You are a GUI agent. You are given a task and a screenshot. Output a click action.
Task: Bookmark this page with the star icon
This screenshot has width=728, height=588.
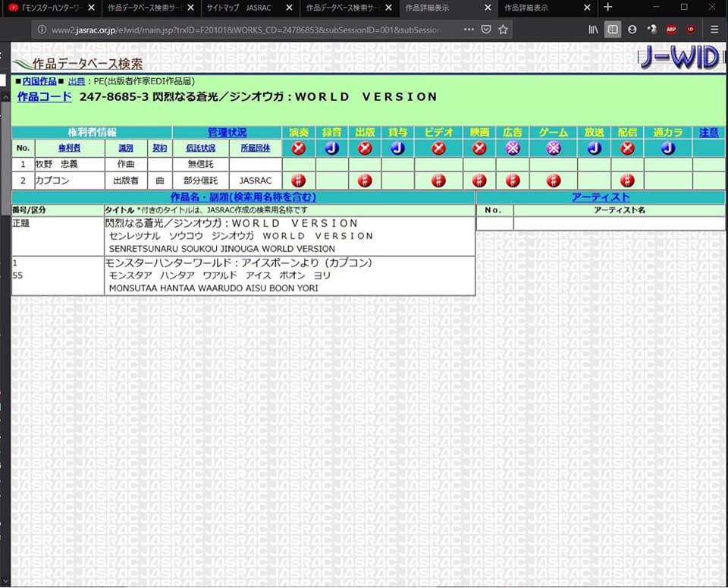coord(503,30)
